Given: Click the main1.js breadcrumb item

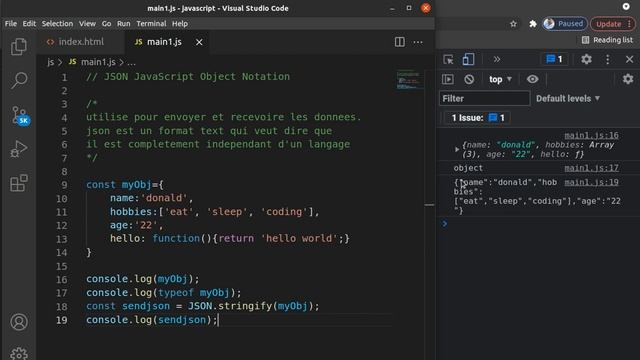Looking at the screenshot, I should [93, 62].
